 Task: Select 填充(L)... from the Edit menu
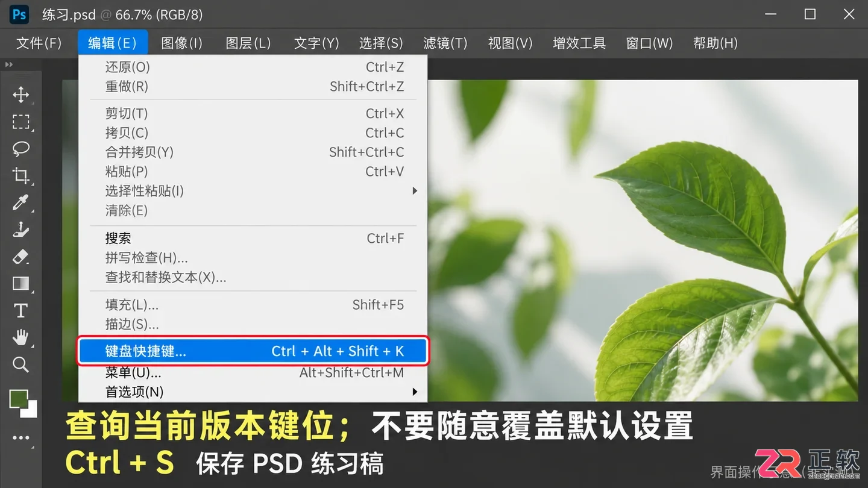(253, 305)
